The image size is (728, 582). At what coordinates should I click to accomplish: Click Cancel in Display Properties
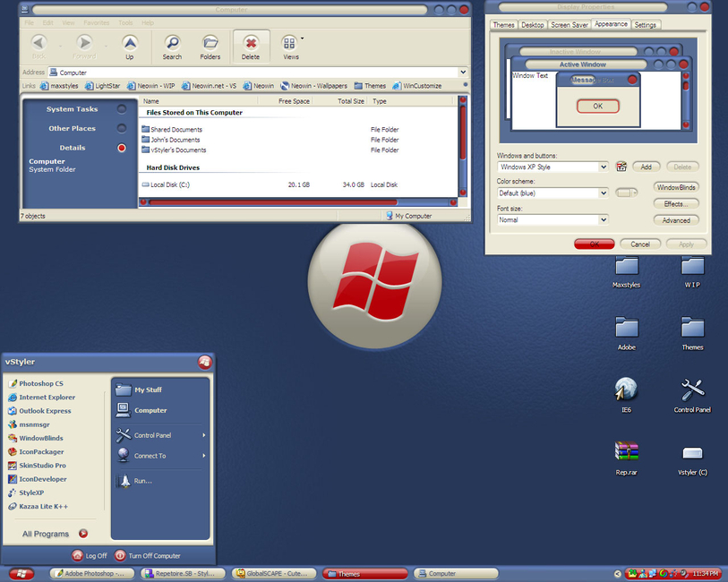tap(640, 244)
